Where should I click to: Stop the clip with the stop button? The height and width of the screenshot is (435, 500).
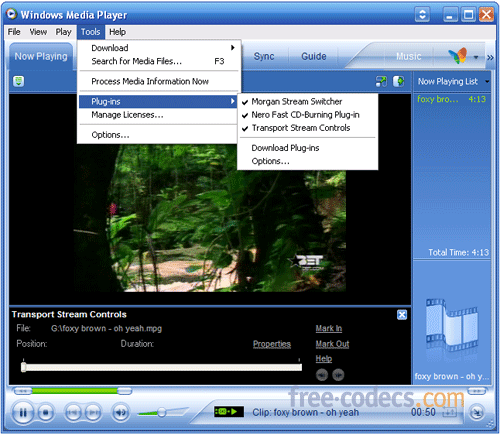click(x=46, y=413)
